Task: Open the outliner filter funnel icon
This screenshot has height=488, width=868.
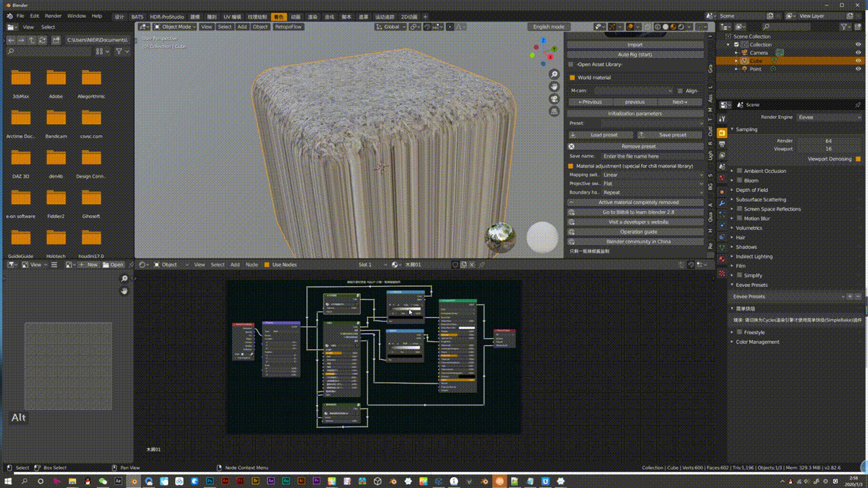Action: click(x=844, y=26)
